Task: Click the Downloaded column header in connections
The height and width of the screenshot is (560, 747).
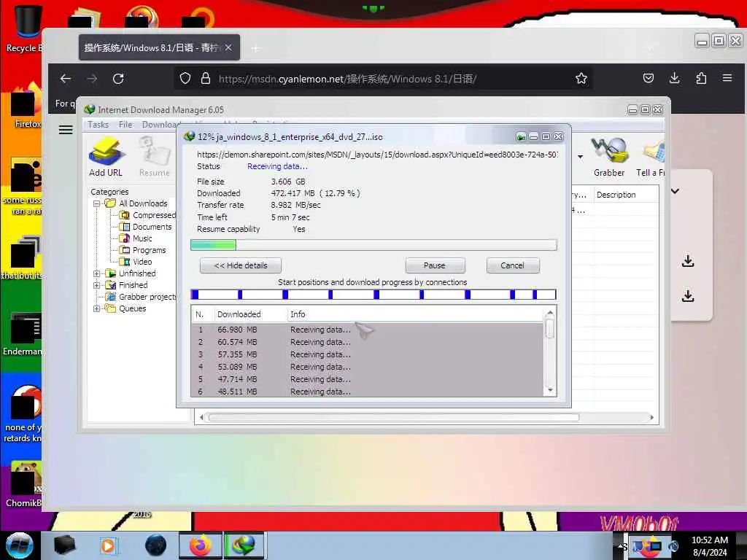Action: pyautogui.click(x=249, y=314)
